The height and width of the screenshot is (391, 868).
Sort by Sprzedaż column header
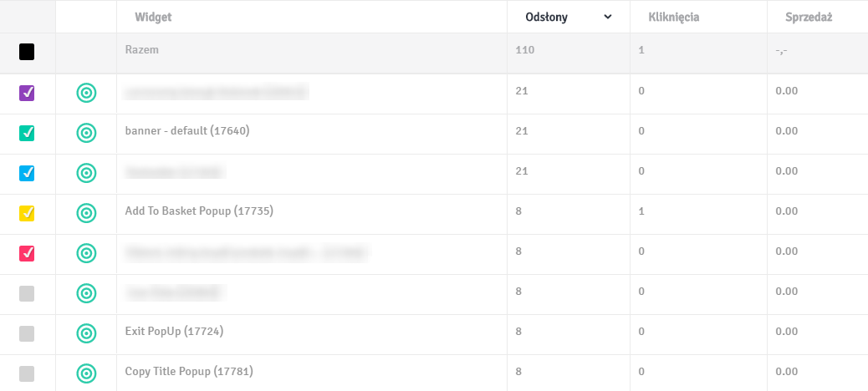point(809,18)
